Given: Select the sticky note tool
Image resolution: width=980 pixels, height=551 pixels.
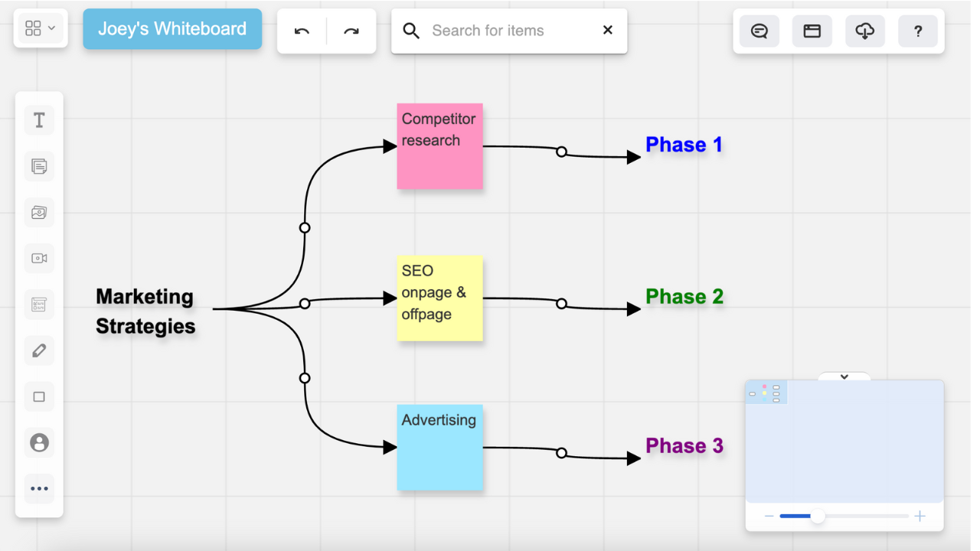Looking at the screenshot, I should tap(39, 166).
